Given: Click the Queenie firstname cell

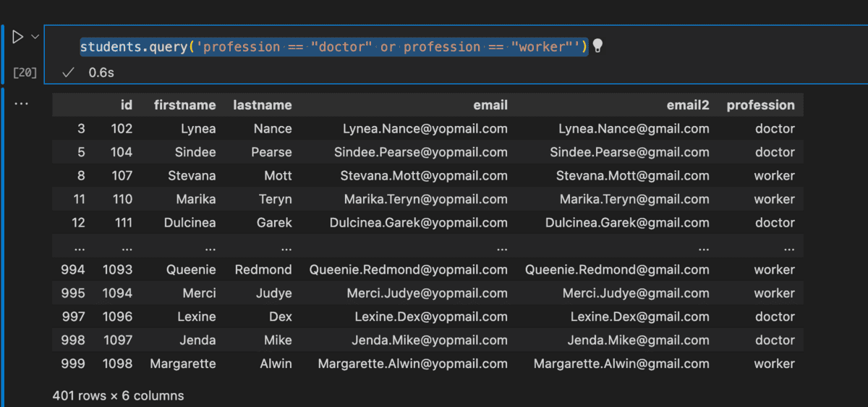Looking at the screenshot, I should 190,269.
